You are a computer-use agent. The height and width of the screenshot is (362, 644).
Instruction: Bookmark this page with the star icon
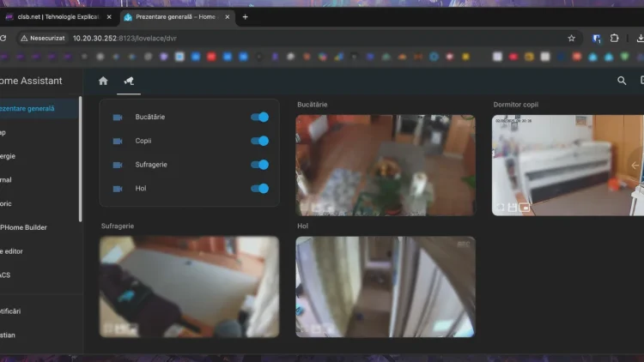coord(571,38)
